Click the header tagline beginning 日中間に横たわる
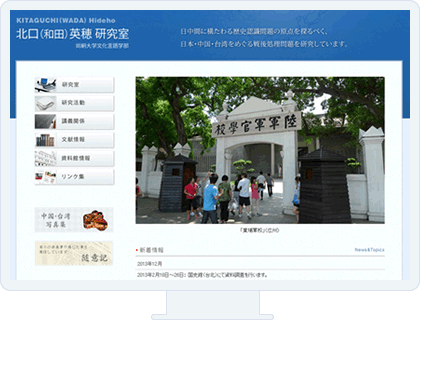Screen dimensions: 440x367 254,32
